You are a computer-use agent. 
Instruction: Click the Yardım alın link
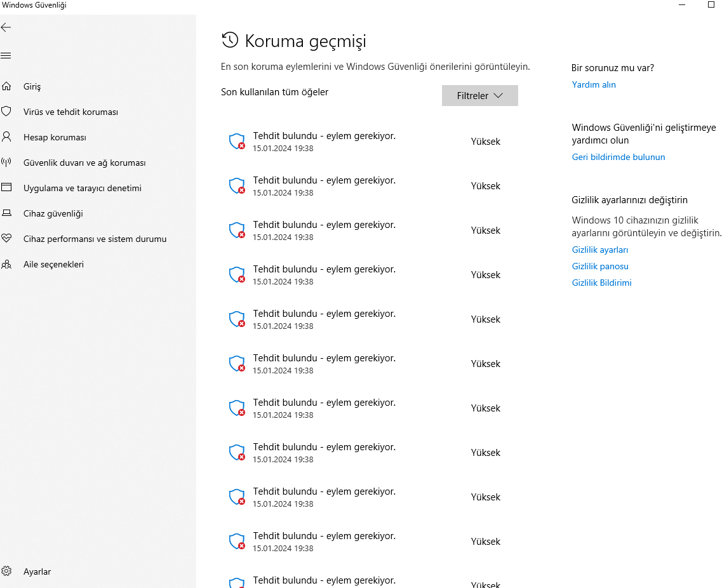594,84
